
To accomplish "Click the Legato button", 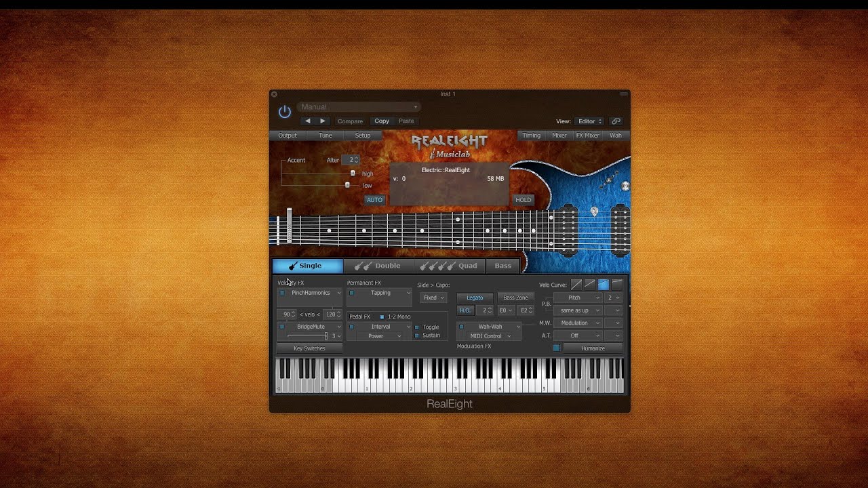I will pyautogui.click(x=475, y=298).
